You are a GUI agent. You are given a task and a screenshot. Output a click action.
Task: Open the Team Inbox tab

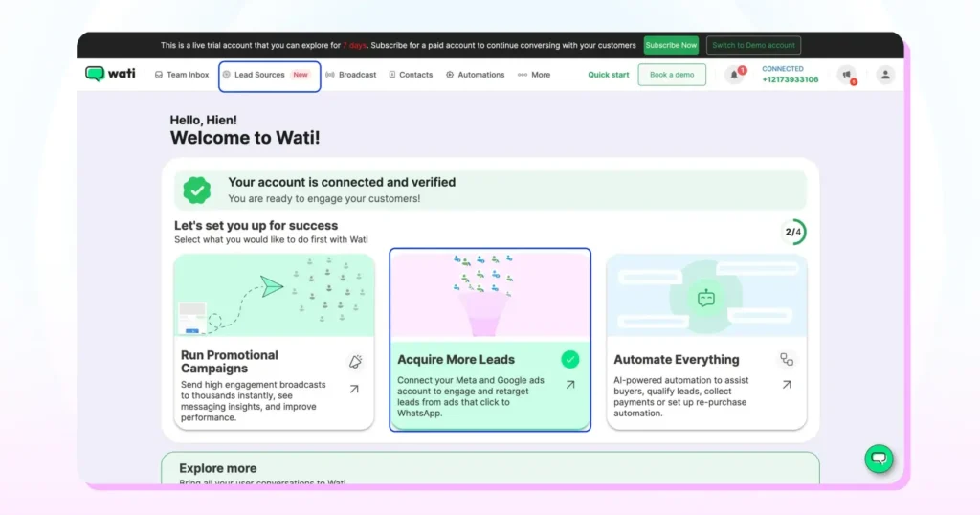pos(182,75)
